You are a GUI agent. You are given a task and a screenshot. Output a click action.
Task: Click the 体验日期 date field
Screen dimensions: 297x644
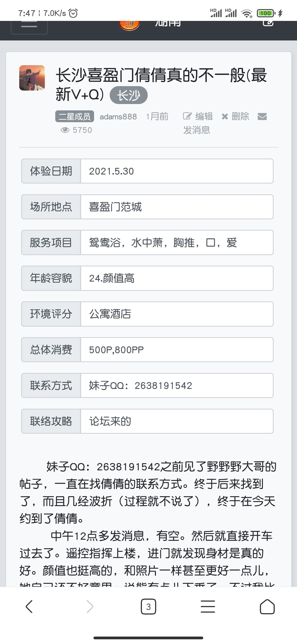point(177,171)
